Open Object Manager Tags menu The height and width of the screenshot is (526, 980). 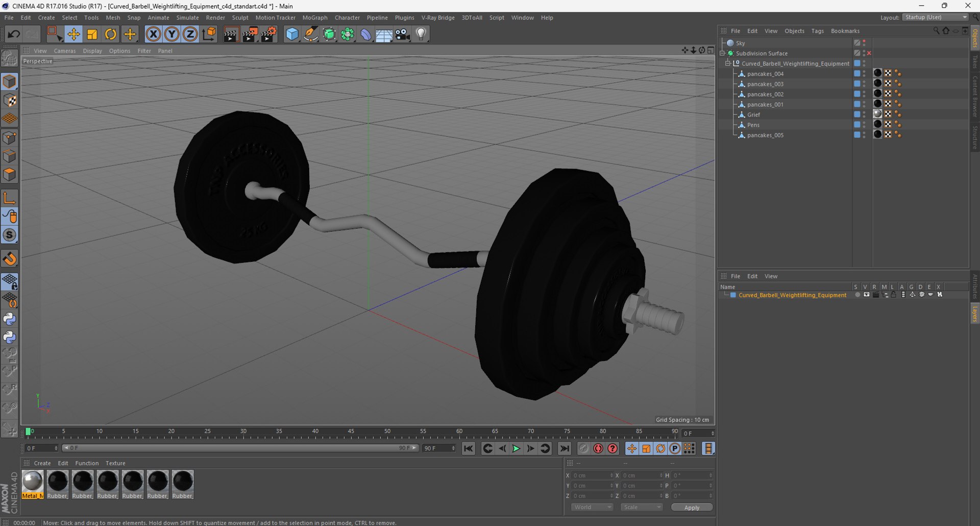point(817,31)
